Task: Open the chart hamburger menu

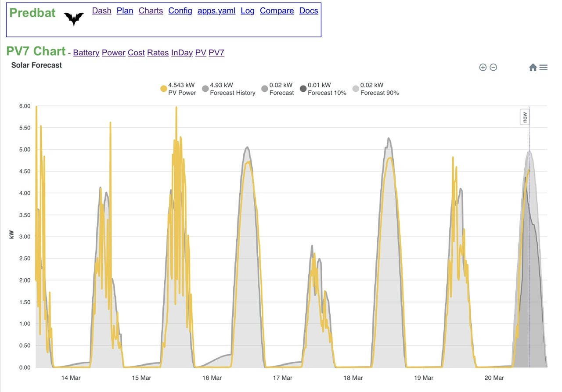Action: pos(544,67)
